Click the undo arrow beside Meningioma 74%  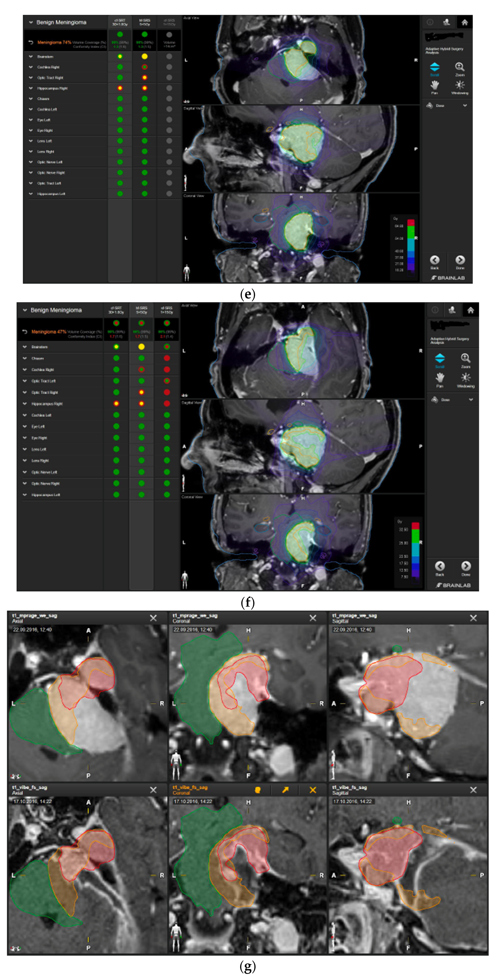(x=31, y=43)
